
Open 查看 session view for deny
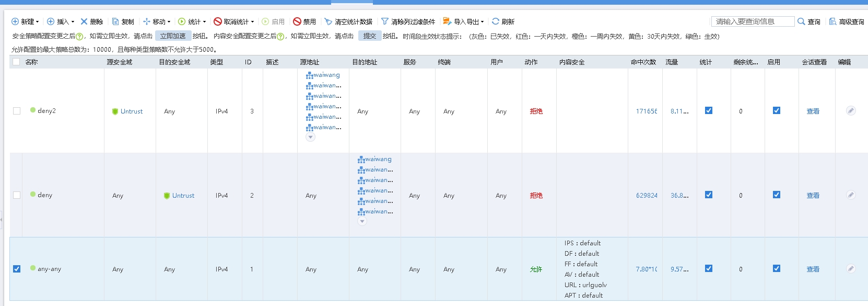pyautogui.click(x=813, y=196)
